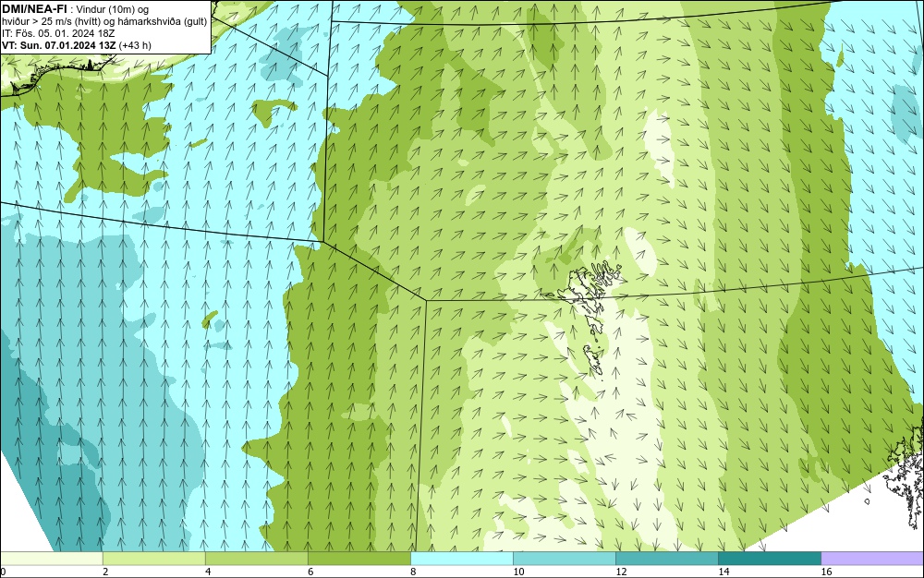924x578 pixels.
Task: Click the "(+43 h)" forecast offset text
Action: coord(135,45)
